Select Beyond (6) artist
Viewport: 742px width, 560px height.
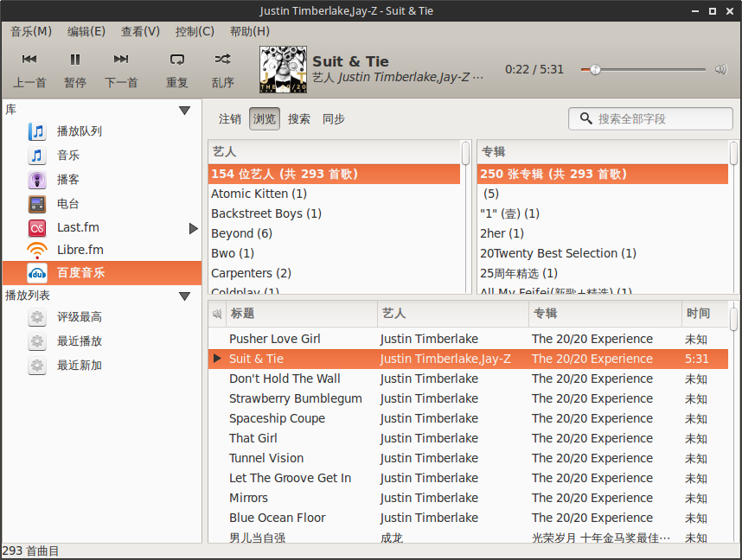[334, 233]
